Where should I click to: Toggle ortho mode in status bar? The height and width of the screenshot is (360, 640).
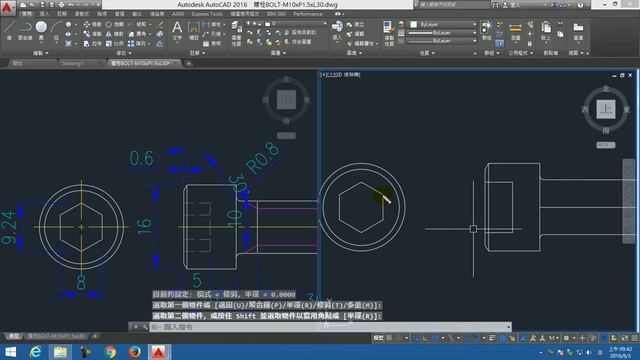[x=426, y=338]
